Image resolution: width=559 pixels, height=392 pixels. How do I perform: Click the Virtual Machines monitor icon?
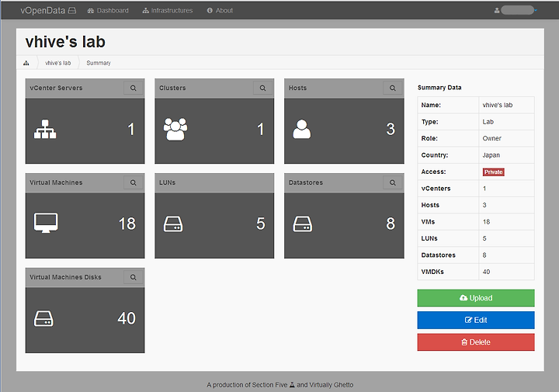[x=46, y=223]
